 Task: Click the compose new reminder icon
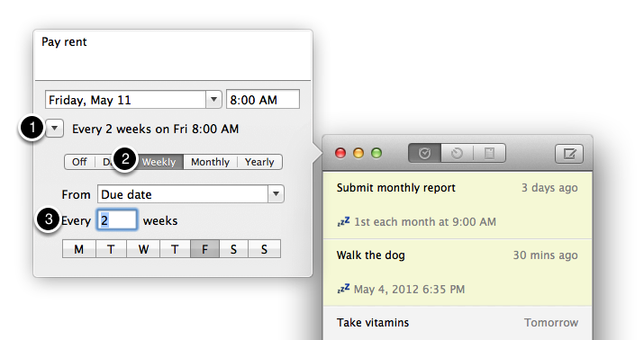(569, 154)
